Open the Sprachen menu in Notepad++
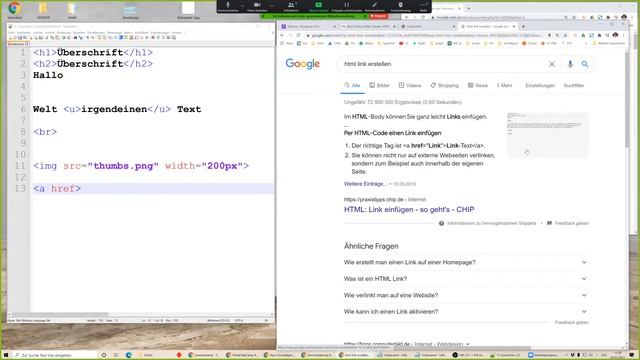 [x=79, y=33]
